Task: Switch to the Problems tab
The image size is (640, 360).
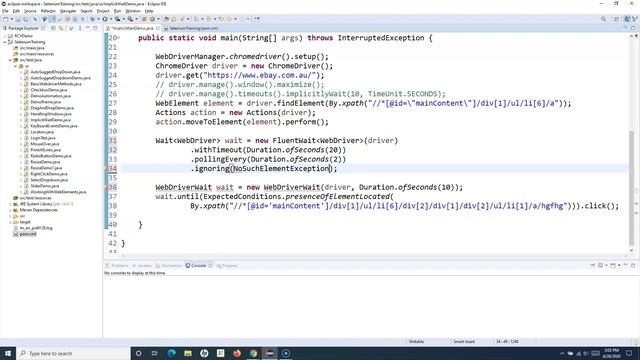Action: coord(117,266)
